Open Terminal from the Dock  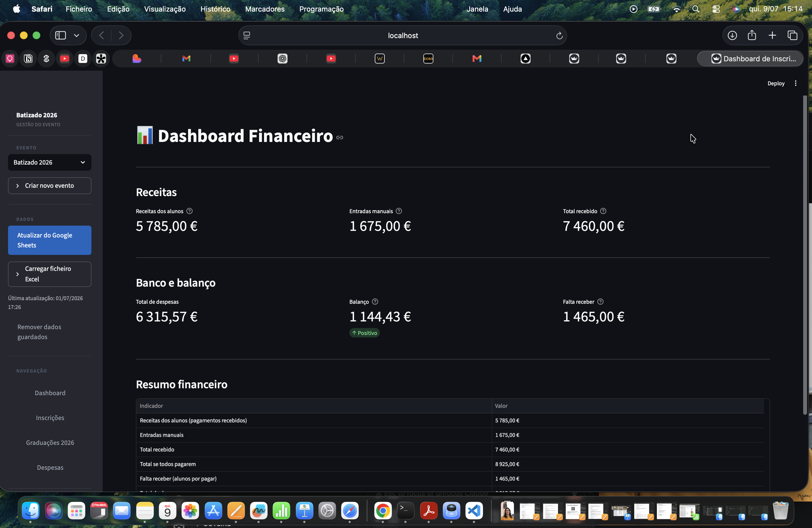point(406,511)
